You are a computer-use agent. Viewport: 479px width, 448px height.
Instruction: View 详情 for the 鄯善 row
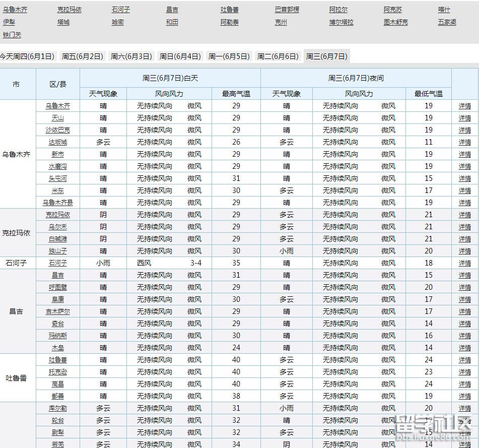pos(464,396)
